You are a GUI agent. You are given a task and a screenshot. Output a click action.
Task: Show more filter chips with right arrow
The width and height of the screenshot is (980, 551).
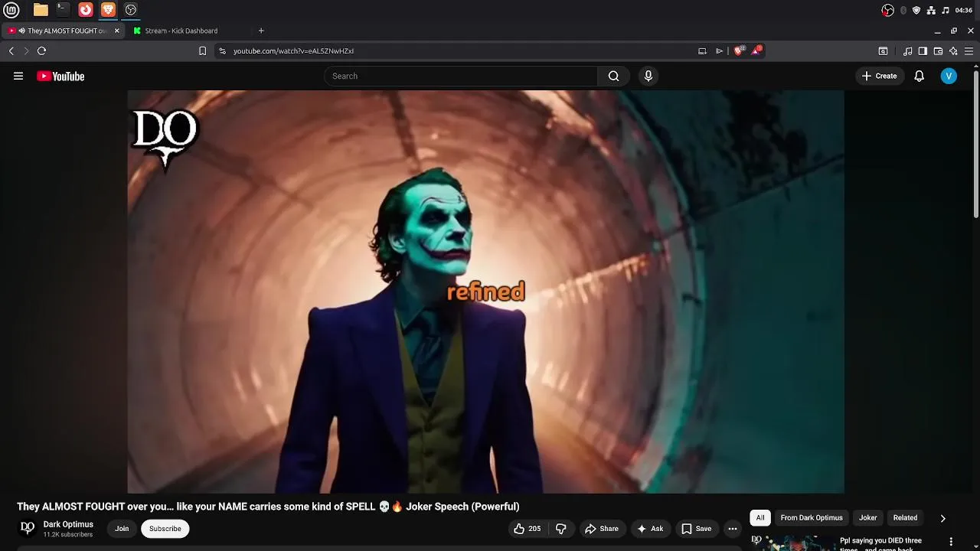click(942, 518)
